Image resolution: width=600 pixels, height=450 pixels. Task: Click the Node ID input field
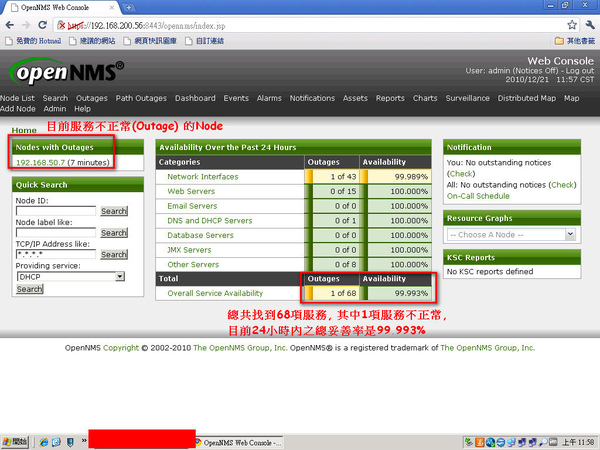tap(56, 211)
